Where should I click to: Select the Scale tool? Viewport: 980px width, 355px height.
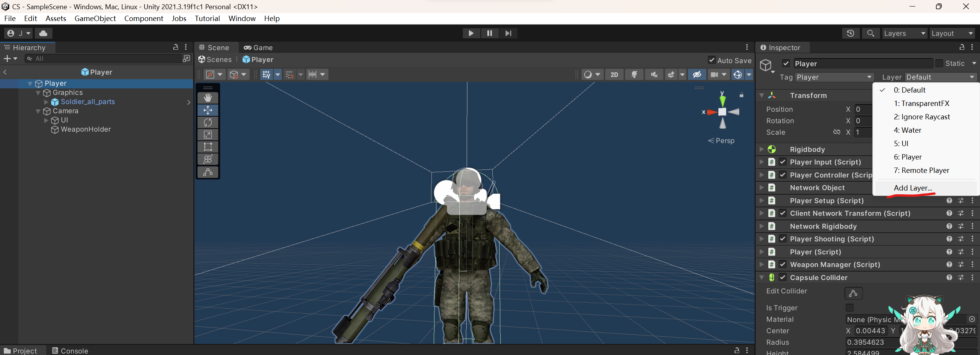pyautogui.click(x=208, y=135)
